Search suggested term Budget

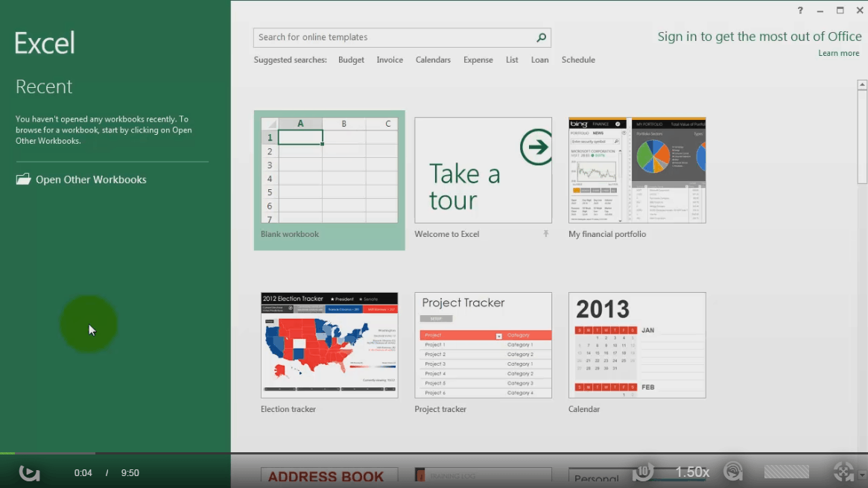351,60
